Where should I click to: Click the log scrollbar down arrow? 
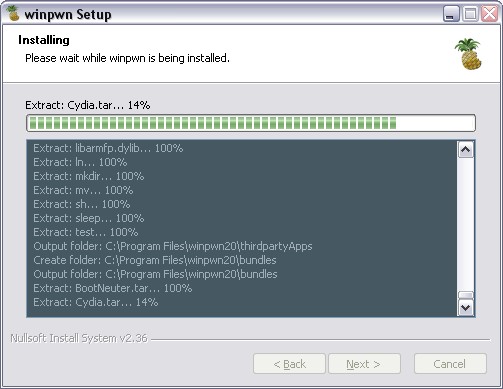466,307
